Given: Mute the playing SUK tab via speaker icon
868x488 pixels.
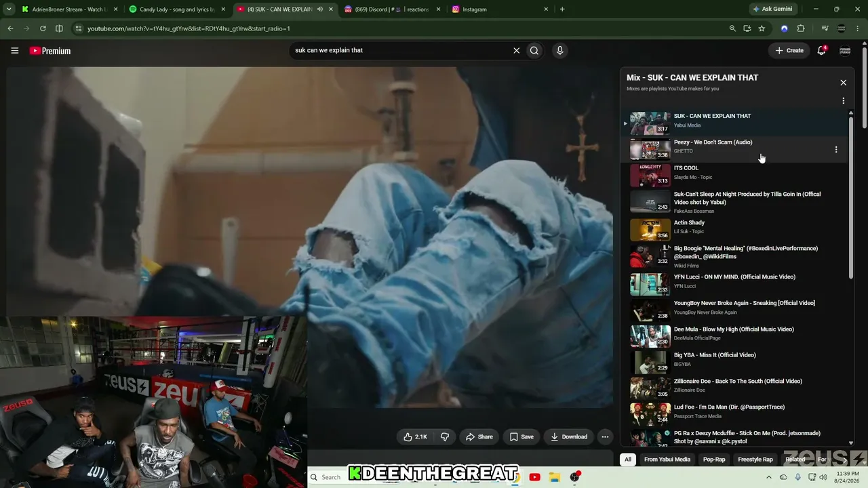Looking at the screenshot, I should [319, 9].
